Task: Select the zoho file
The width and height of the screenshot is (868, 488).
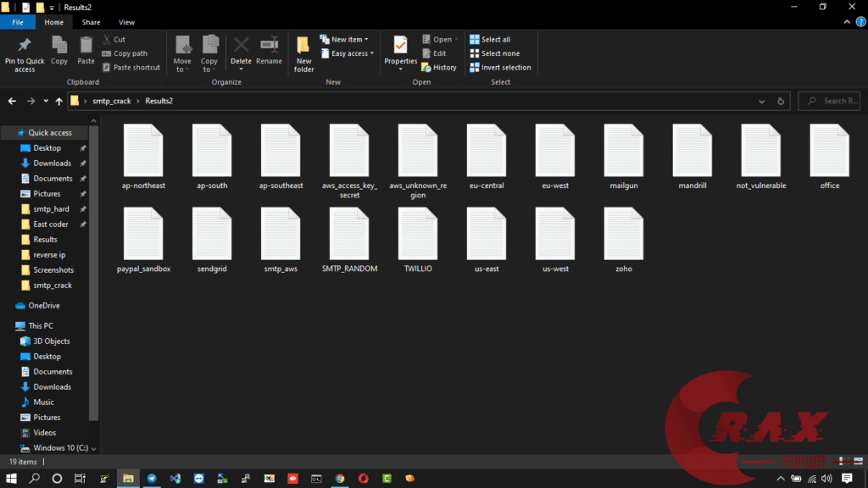Action: 624,240
